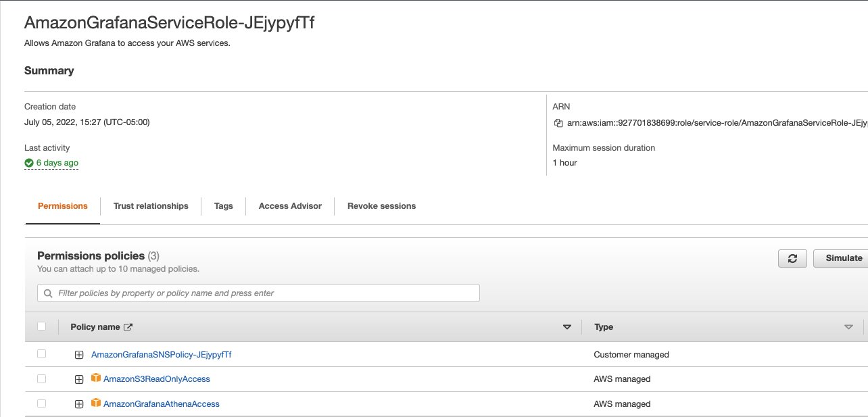Click the refresh icon in Permissions policies
This screenshot has width=868, height=417.
pyautogui.click(x=792, y=258)
